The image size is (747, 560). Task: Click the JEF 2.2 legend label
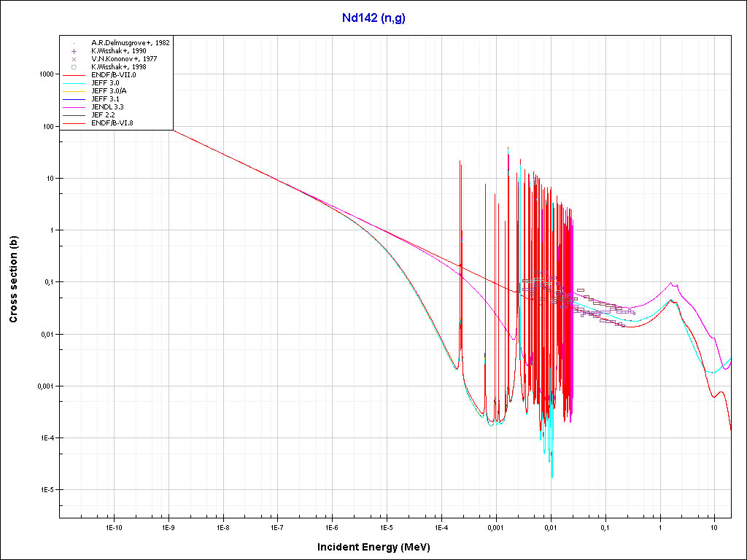tap(103, 114)
